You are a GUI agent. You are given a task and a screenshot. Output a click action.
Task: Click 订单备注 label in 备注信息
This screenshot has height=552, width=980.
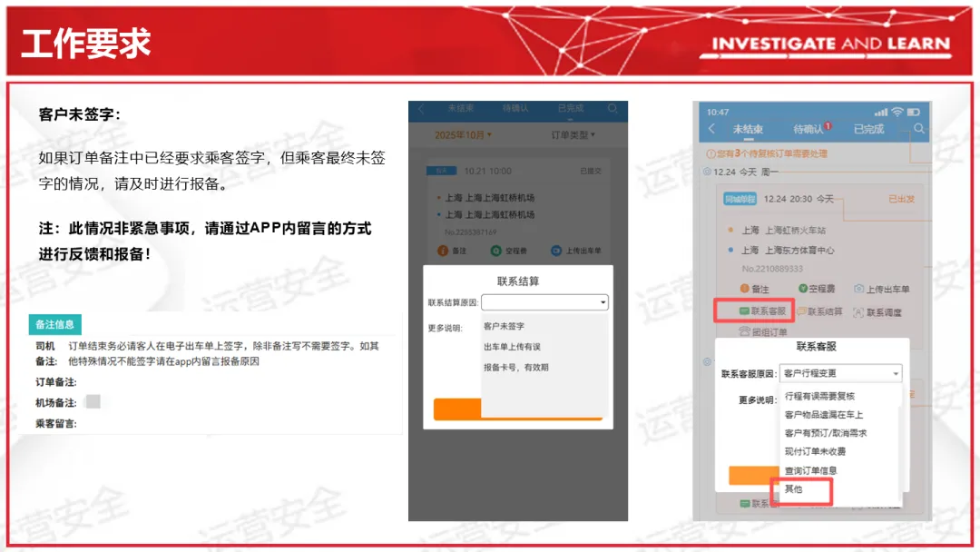tap(55, 382)
